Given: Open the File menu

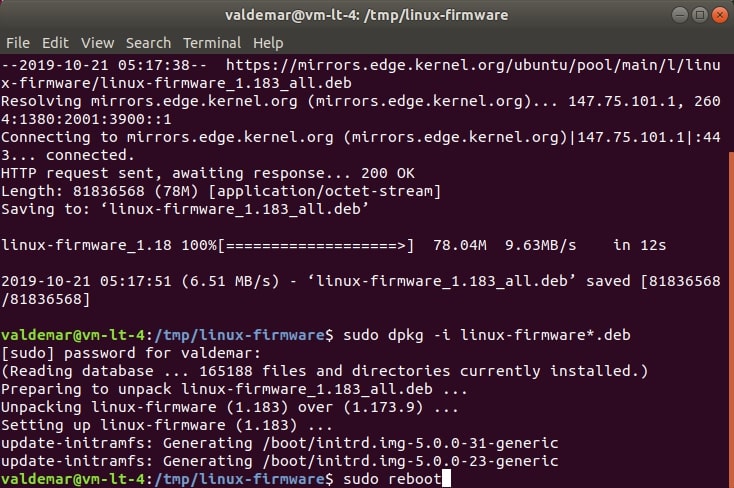Looking at the screenshot, I should point(18,43).
